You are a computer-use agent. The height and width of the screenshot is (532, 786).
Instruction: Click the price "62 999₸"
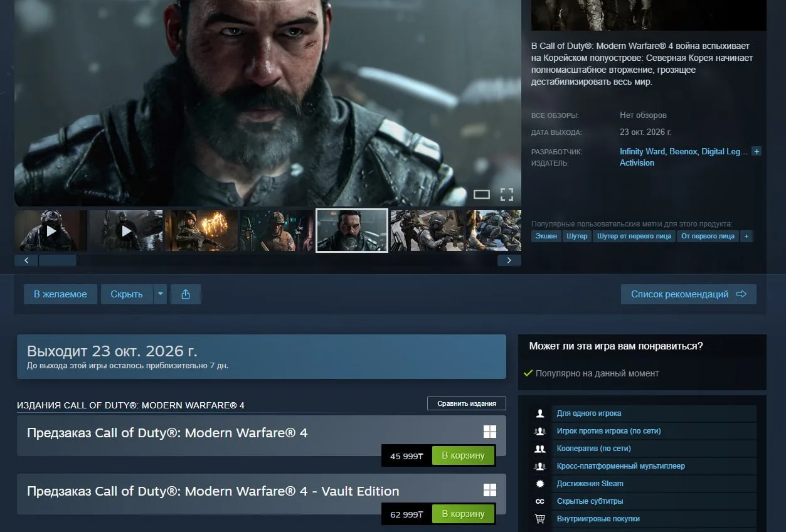[406, 514]
